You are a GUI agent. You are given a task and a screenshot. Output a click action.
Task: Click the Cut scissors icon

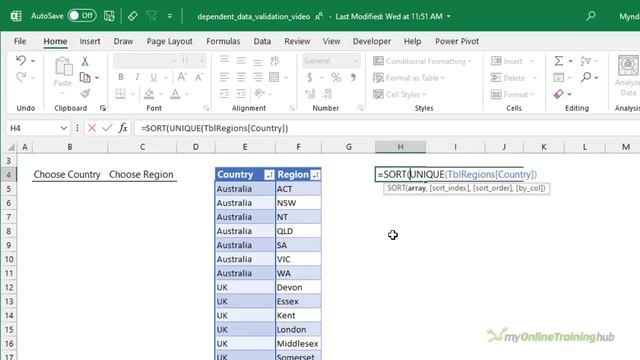click(x=85, y=61)
